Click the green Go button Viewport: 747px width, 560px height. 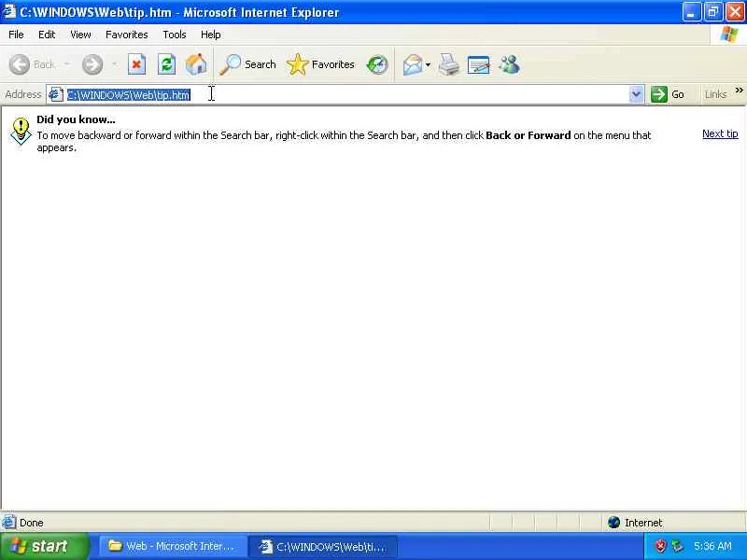click(x=668, y=94)
